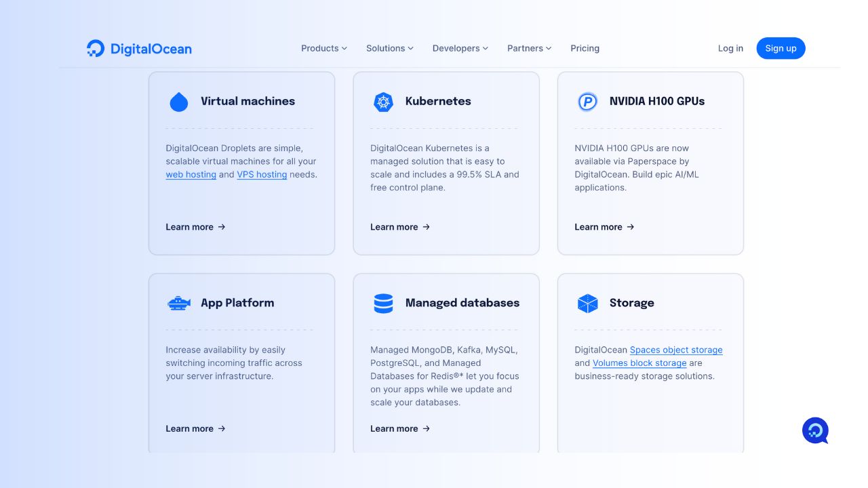Click arrow beside NVIDIA GPUs Learn more
Viewport: 868px width, 488px height.
(631, 227)
